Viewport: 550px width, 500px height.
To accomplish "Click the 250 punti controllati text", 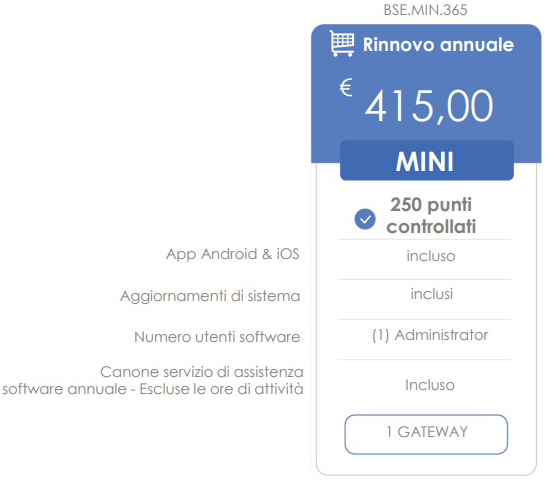I will point(431,215).
